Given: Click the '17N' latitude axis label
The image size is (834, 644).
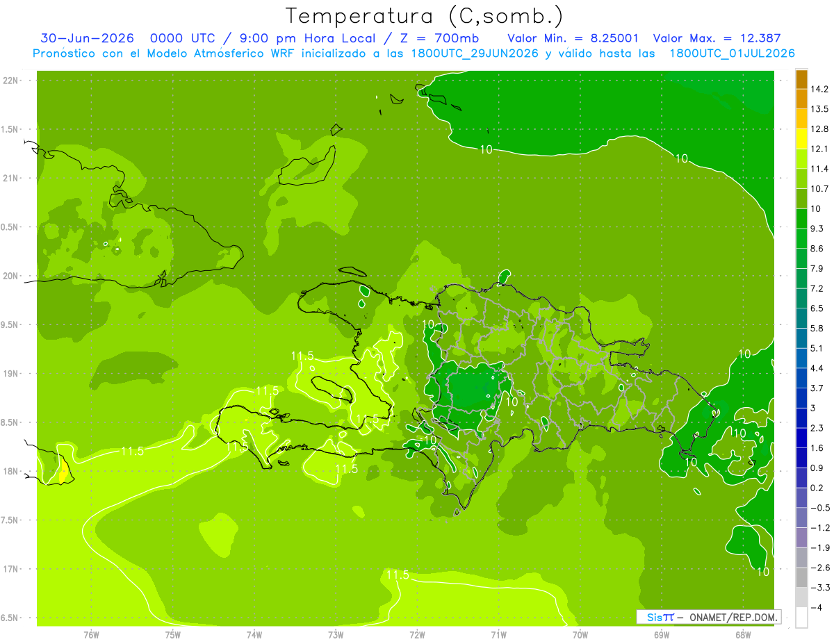Looking at the screenshot, I should tap(12, 569).
